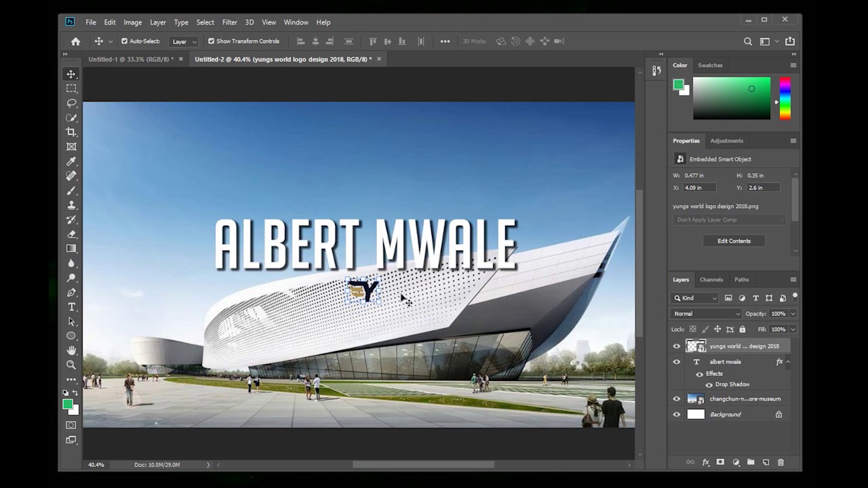Click the Edit Contents button

734,241
